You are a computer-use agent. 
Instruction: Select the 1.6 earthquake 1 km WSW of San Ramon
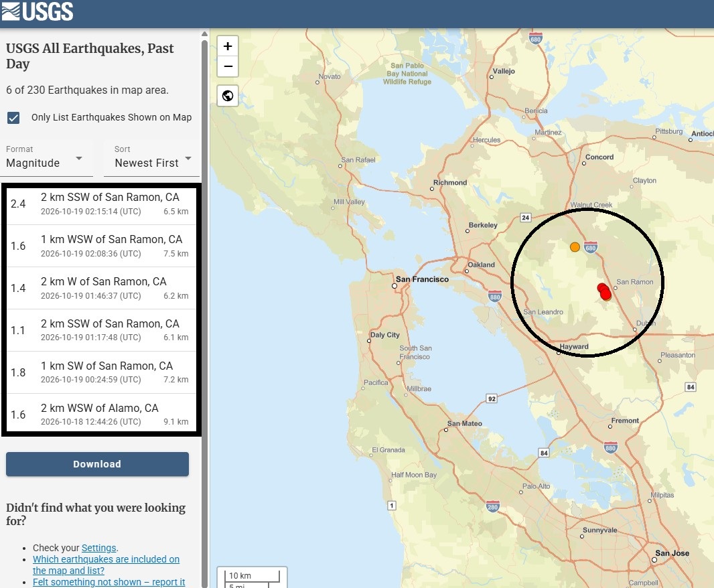(102, 246)
